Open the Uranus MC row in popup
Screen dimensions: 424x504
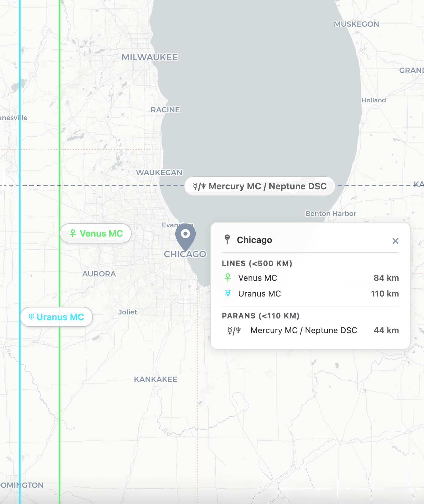click(x=310, y=293)
